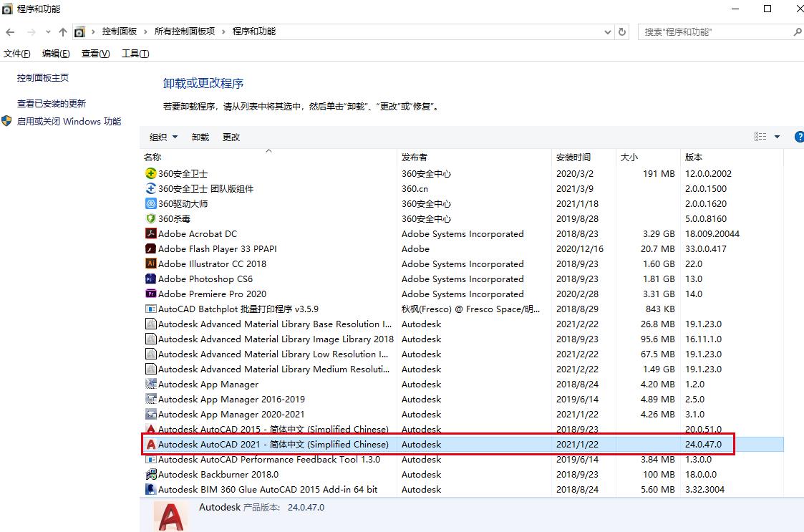
Task: Click Autodesk Material Library Base Resolution icon
Action: click(x=151, y=324)
